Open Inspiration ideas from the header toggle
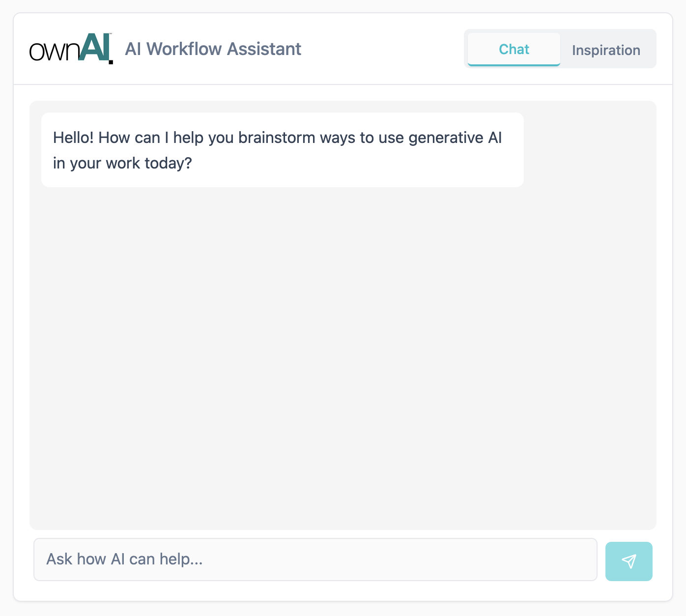686x616 pixels. tap(606, 50)
